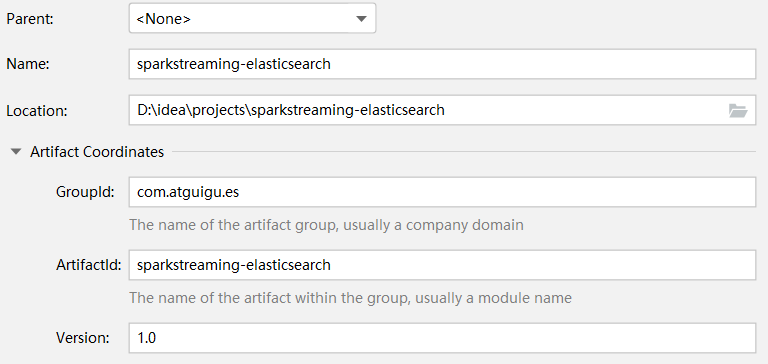This screenshot has width=768, height=364.
Task: Click the hint mentioning module name
Action: [351, 298]
